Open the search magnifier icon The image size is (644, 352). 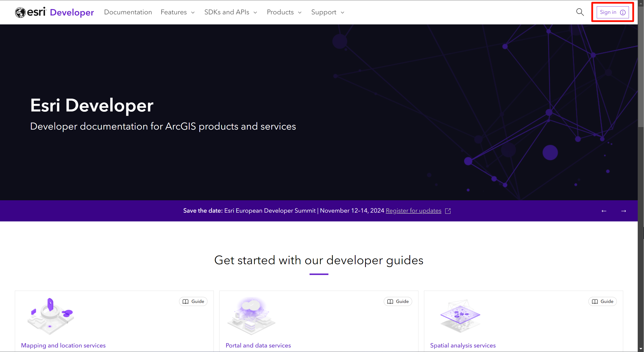coord(580,12)
